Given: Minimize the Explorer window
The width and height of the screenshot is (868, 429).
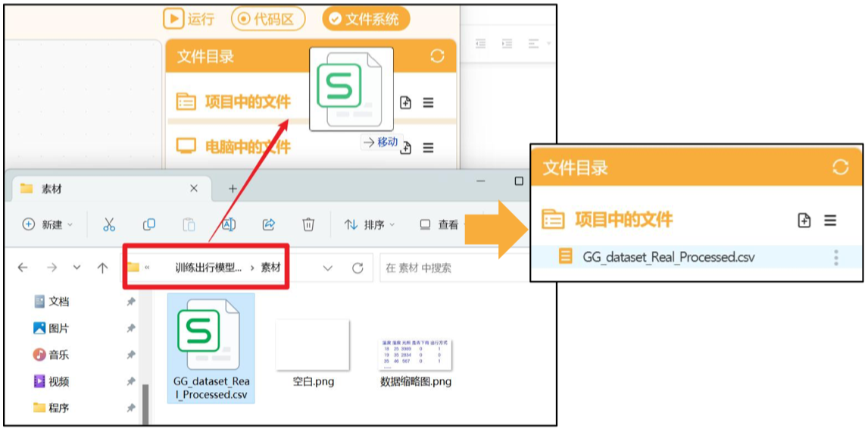Looking at the screenshot, I should (x=480, y=181).
